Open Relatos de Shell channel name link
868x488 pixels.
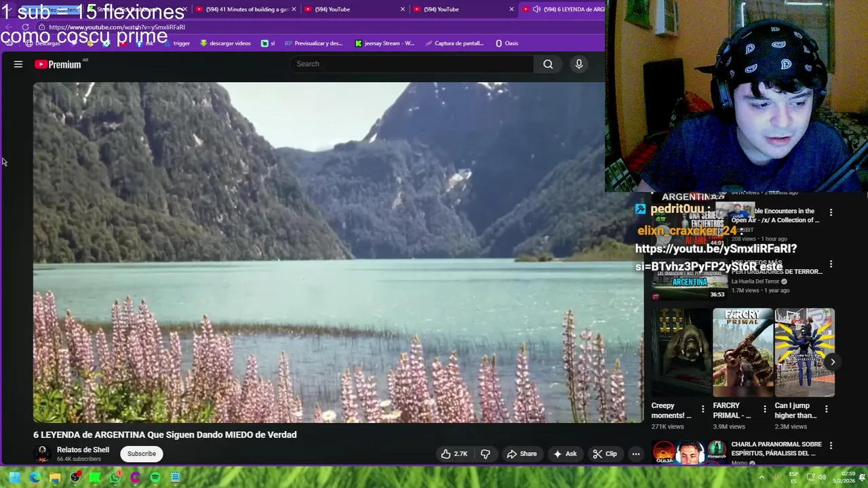tap(83, 450)
